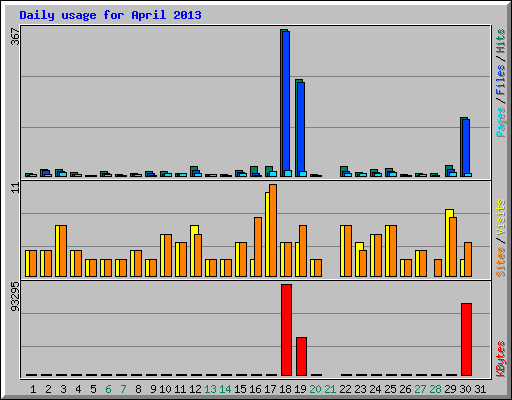Click the green 'Hits' legend label
Image resolution: width=512 pixels, height=400 pixels.
point(501,41)
